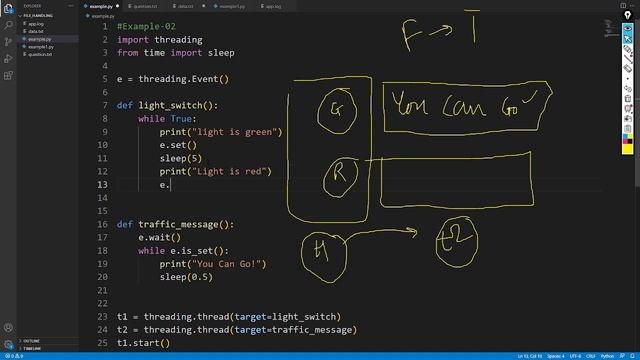This screenshot has width=640, height=360.
Task: Switch to the app.log editor tab
Action: coord(273,6)
